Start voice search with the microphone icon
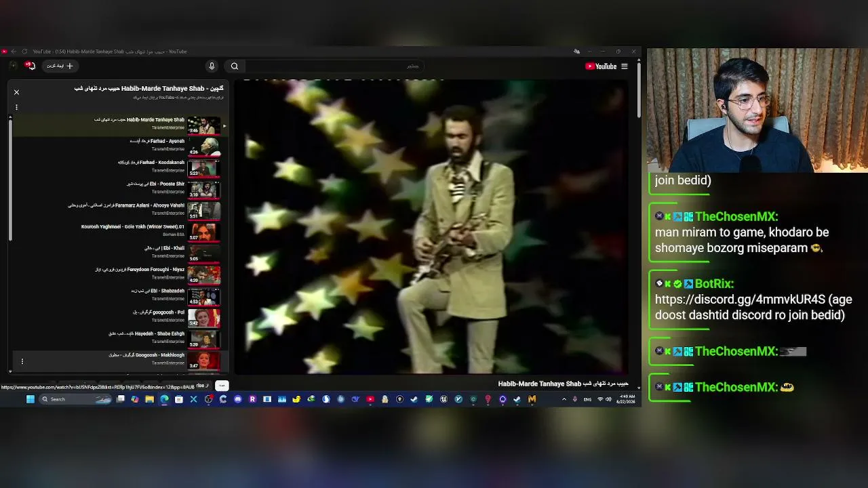 [x=212, y=66]
